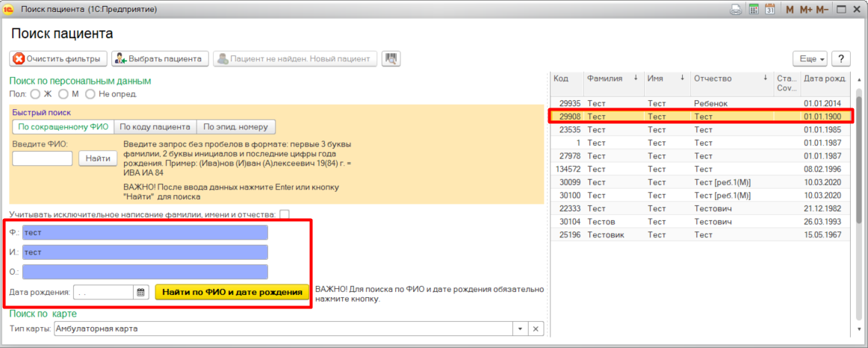
Task: Open date picker beside Дата рождения field
Action: point(140,293)
